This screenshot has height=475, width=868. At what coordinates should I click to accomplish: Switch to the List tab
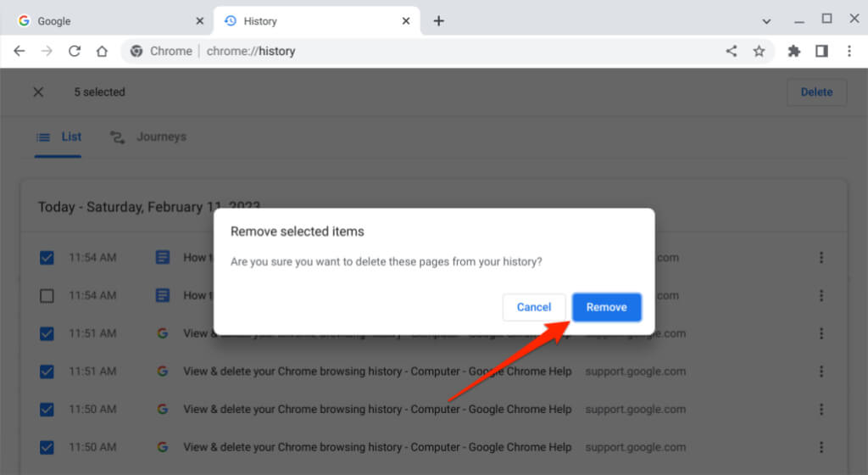tap(58, 137)
